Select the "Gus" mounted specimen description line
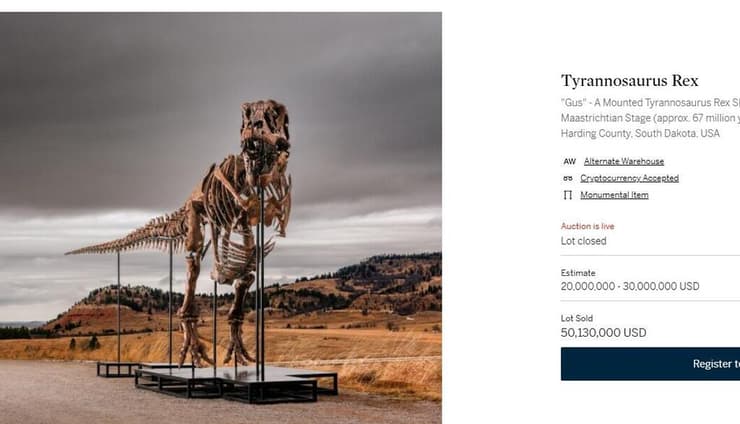This screenshot has width=740, height=424. point(650,103)
